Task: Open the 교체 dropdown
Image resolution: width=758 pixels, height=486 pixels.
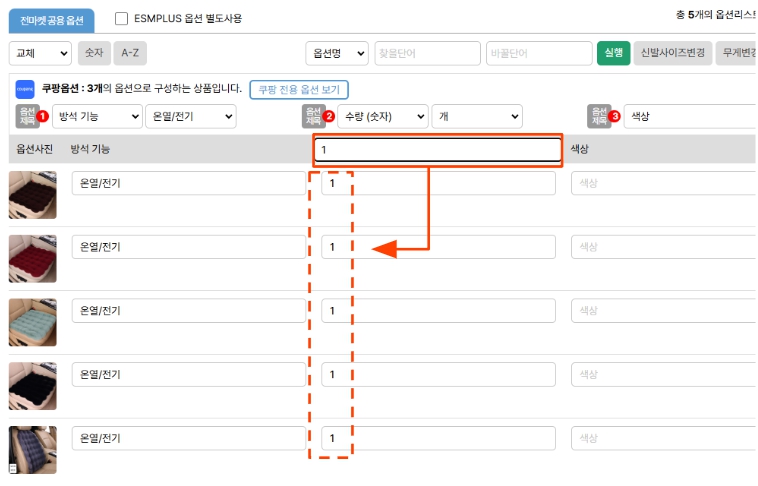Action: pos(40,53)
